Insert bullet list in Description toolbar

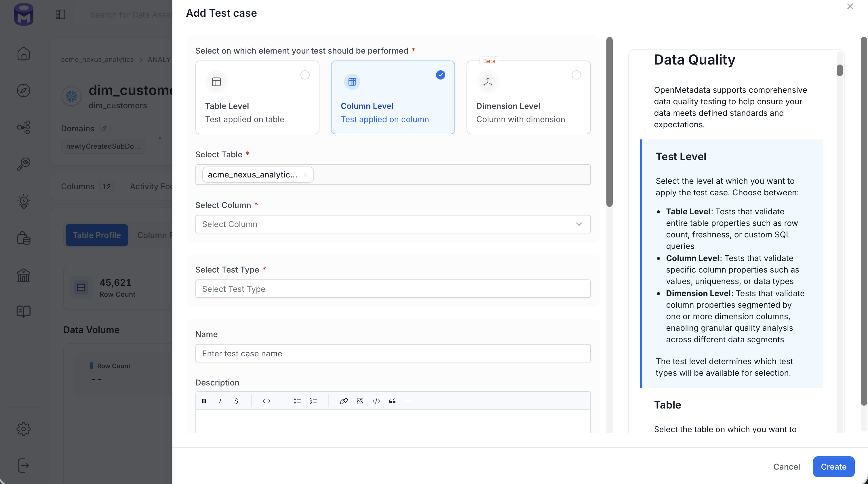(297, 401)
